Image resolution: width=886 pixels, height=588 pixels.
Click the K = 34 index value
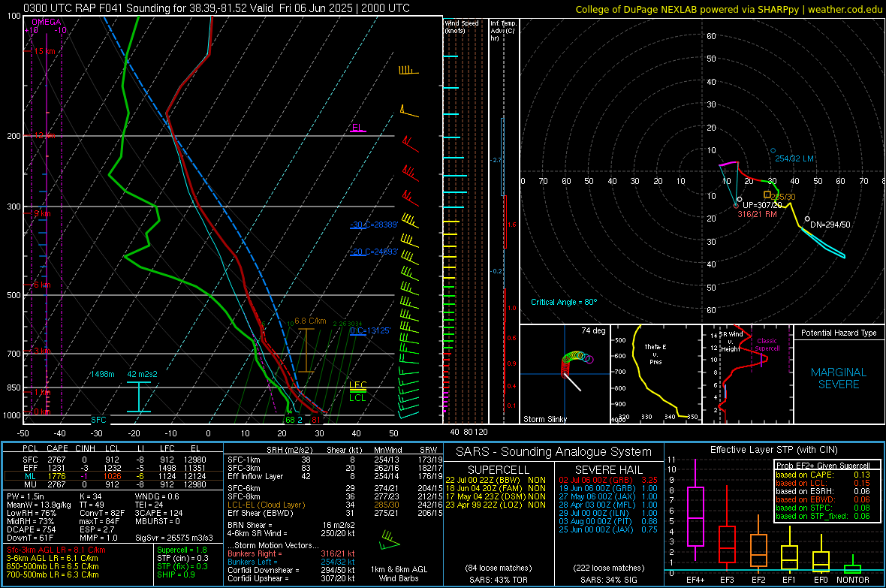tap(90, 496)
